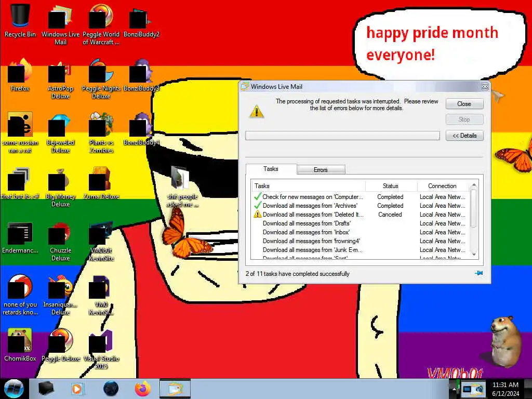532x399 pixels.
Task: Switch to the Errors tab
Action: (321, 170)
